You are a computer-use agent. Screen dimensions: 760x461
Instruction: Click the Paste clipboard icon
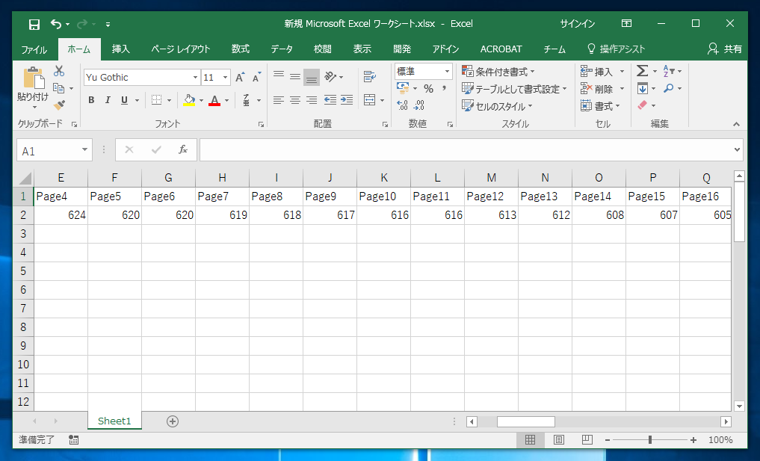33,78
